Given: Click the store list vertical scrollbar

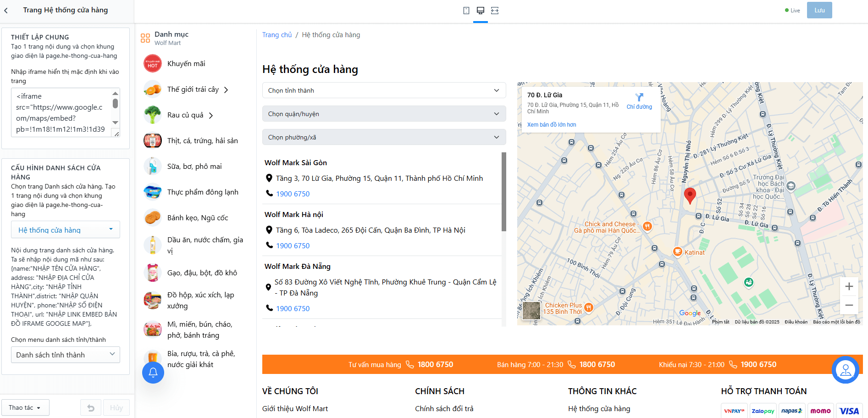Looking at the screenshot, I should [x=504, y=192].
